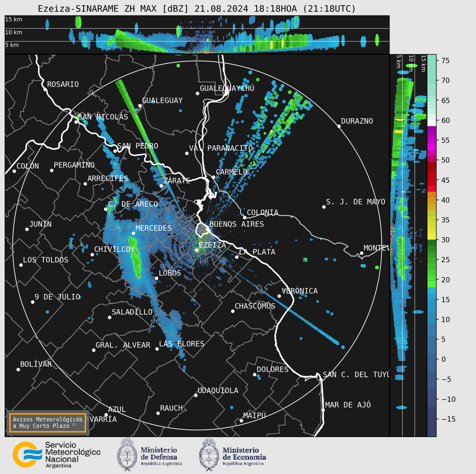This screenshot has width=476, height=474.
Task: Select the GUALEGUAYCHÚ city label
Action: pos(227,88)
